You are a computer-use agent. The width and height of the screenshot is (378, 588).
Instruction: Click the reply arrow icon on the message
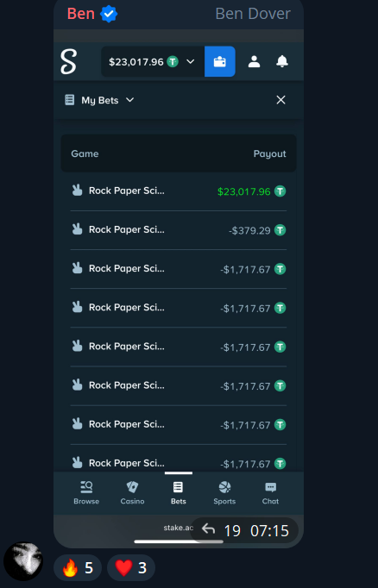208,529
